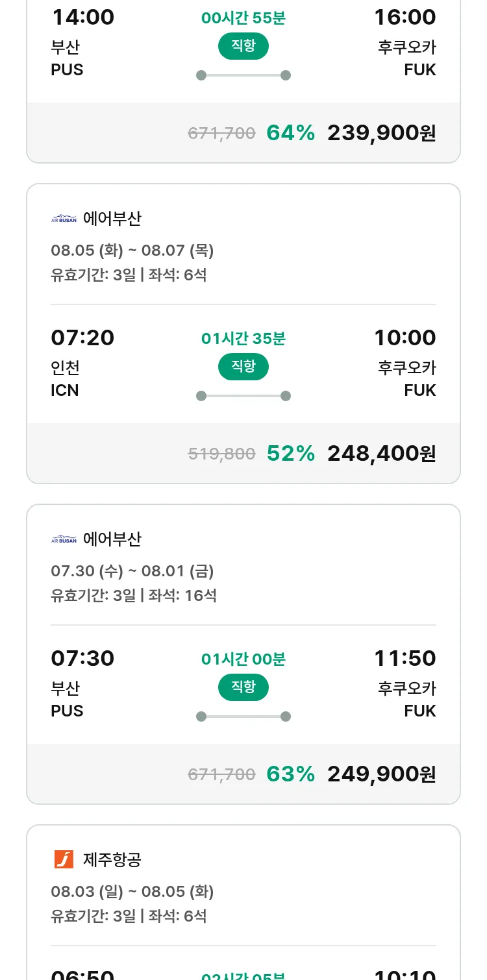Choose the 249,900원 fare
Screen dimensions: 487x980
click(381, 774)
